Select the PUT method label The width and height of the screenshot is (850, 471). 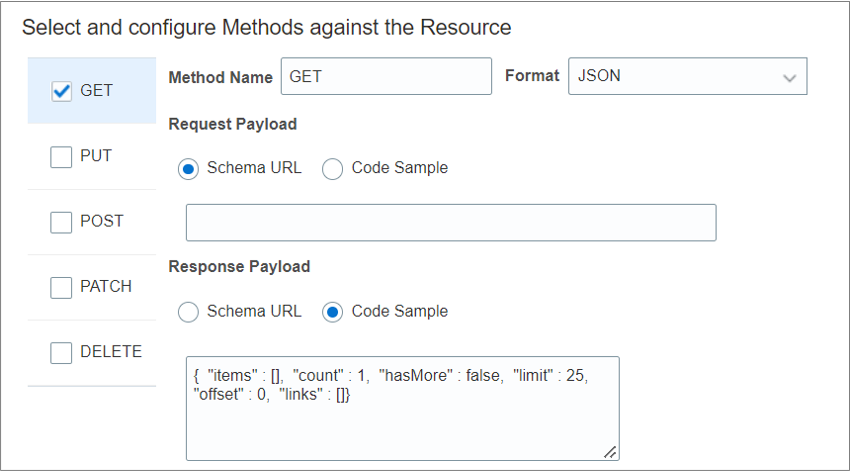(96, 156)
